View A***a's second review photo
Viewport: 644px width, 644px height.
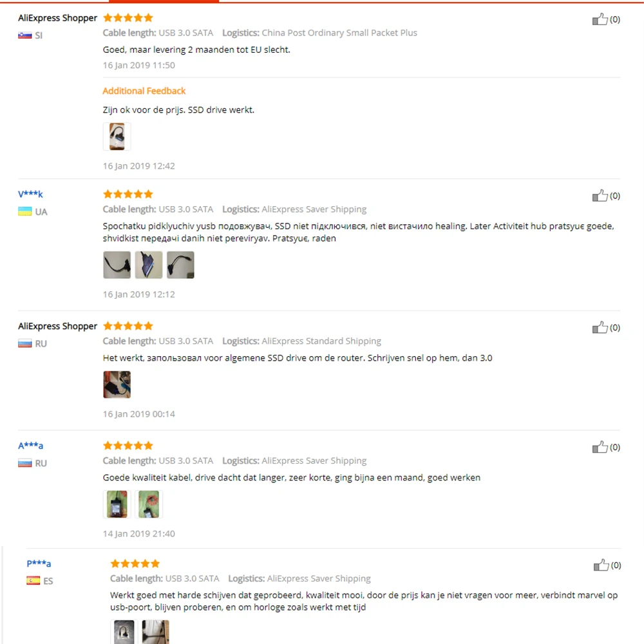149,504
